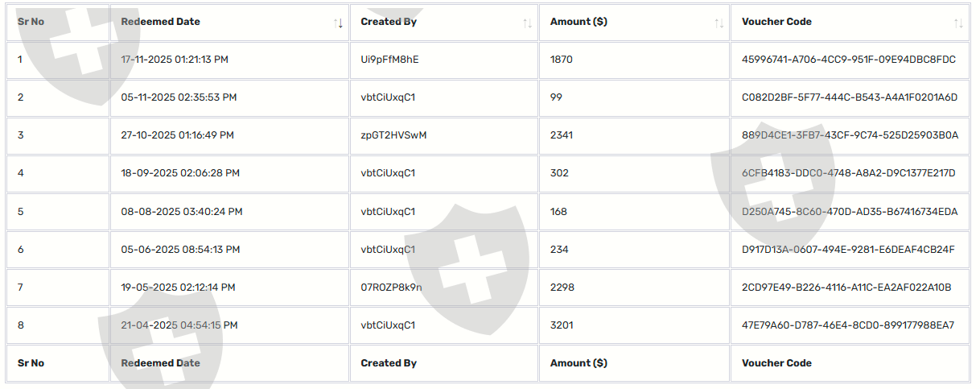Image resolution: width=980 pixels, height=389 pixels.
Task: Select the amount 2341 cell
Action: [x=635, y=135]
